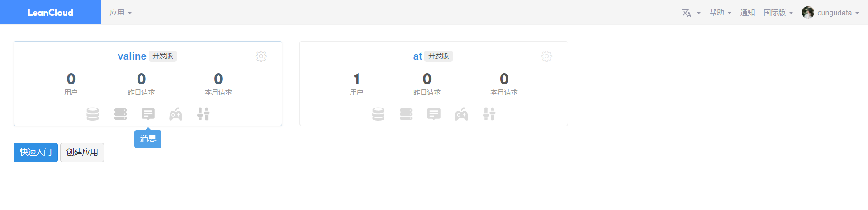
Task: Click 开发版 badge on valine card
Action: tap(163, 56)
